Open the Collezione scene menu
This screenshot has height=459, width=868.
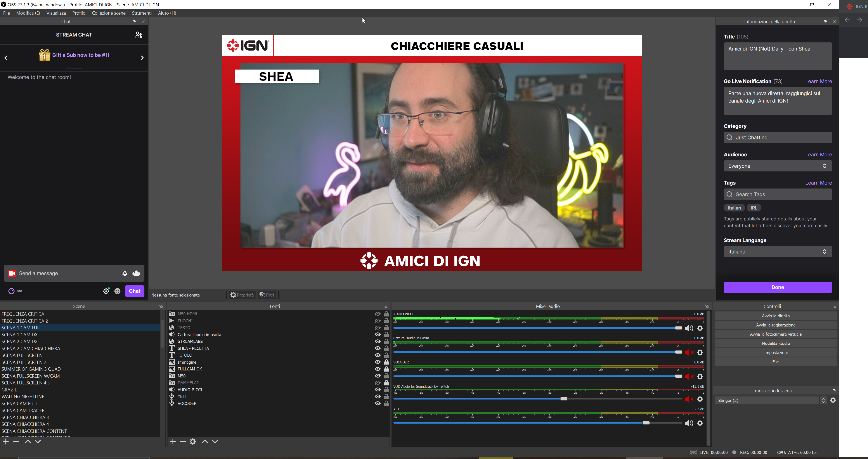tap(109, 13)
